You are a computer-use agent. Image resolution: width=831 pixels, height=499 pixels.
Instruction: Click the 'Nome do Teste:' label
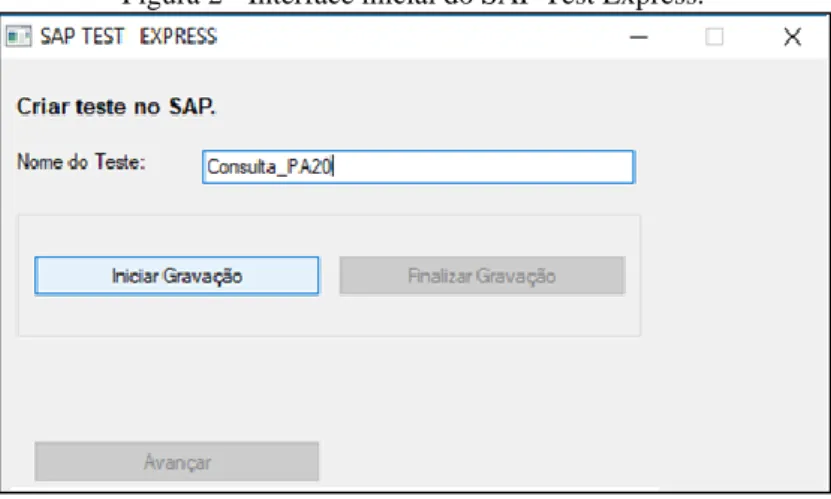pos(81,162)
